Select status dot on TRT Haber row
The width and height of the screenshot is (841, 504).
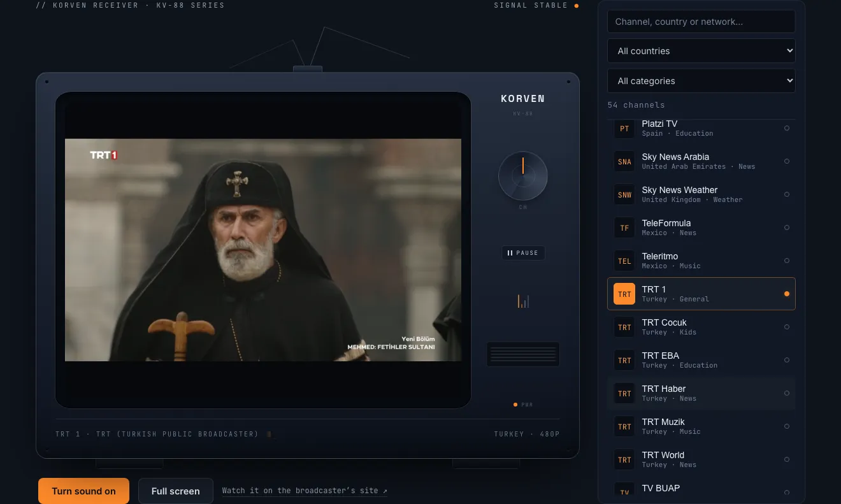[787, 393]
